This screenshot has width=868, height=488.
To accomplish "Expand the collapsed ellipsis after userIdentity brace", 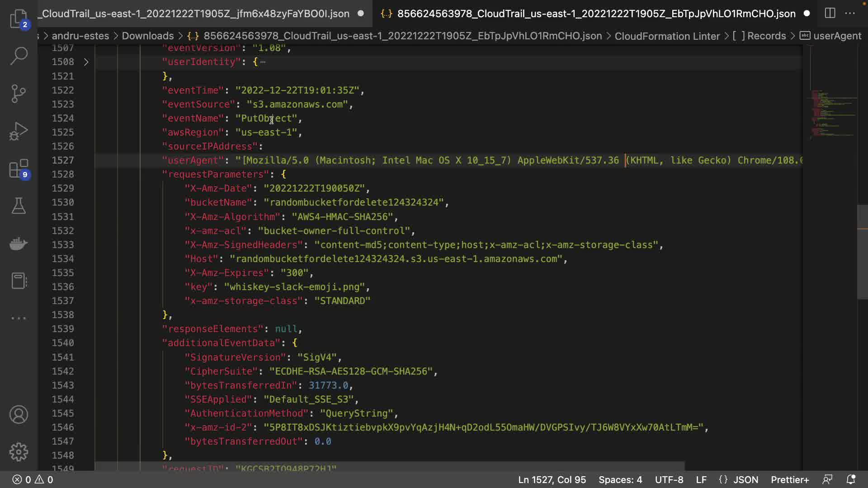I will click(263, 62).
